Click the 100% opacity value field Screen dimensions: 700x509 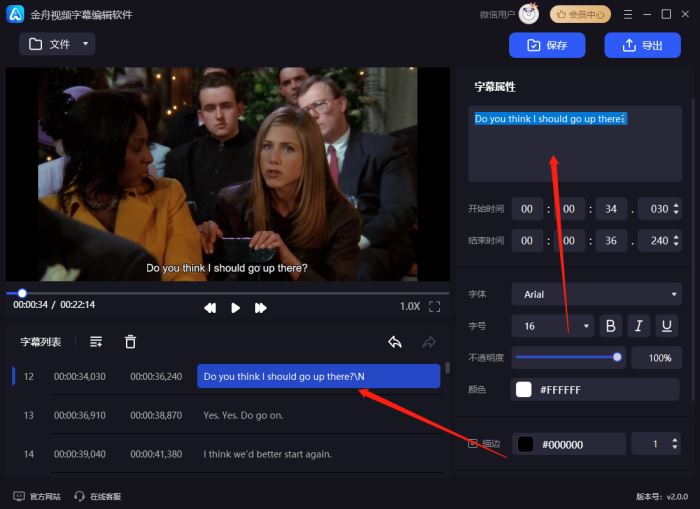click(x=656, y=358)
